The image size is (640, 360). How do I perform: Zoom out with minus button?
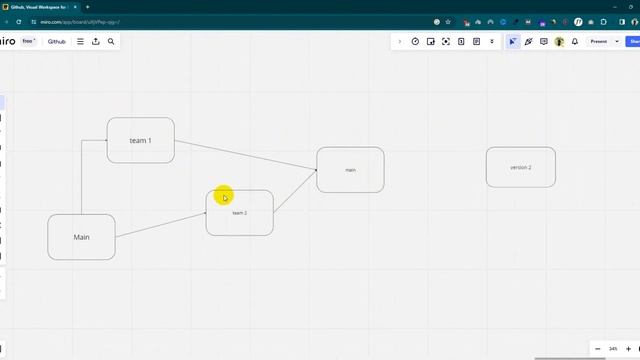[x=598, y=349]
